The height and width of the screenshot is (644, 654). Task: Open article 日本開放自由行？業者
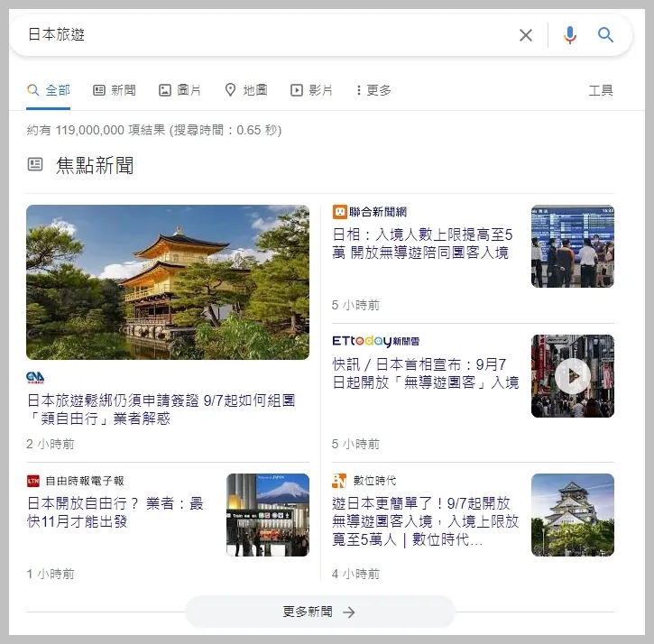[x=115, y=512]
